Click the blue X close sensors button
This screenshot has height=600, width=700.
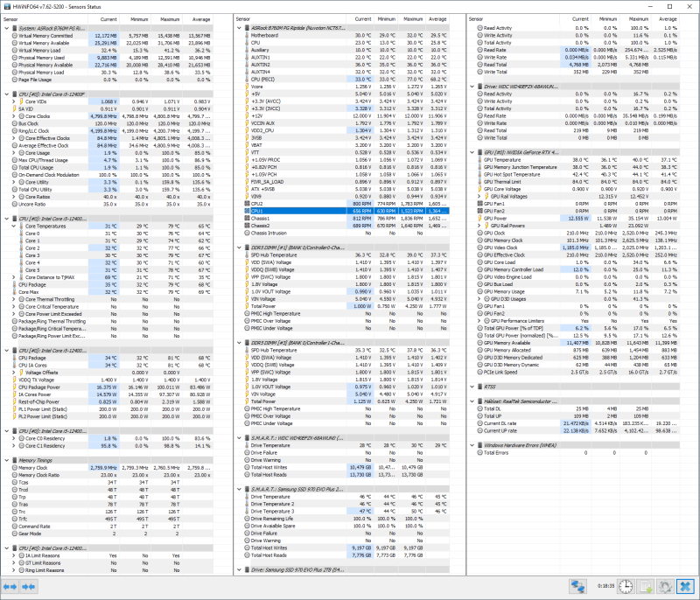point(685,587)
